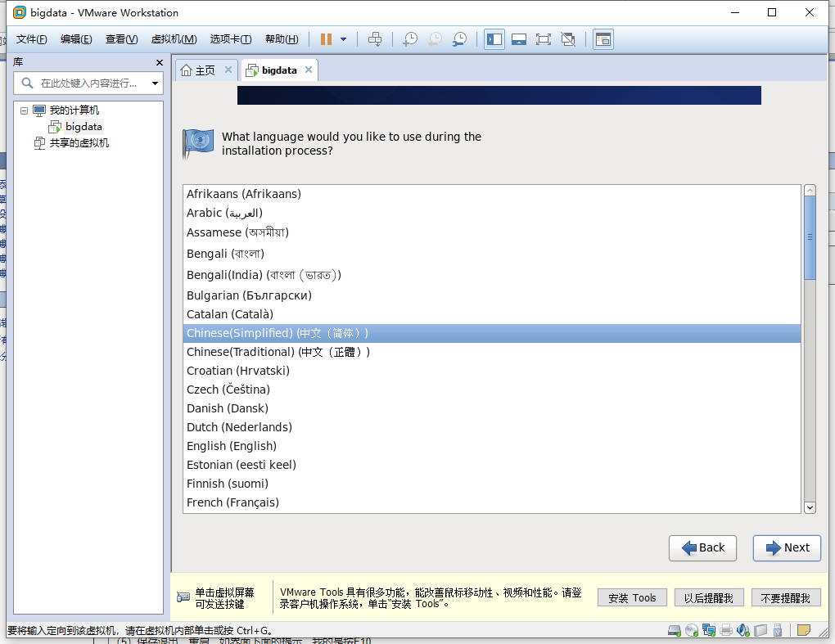
Task: Open the 选项卡(T) menu
Action: pyautogui.click(x=231, y=38)
